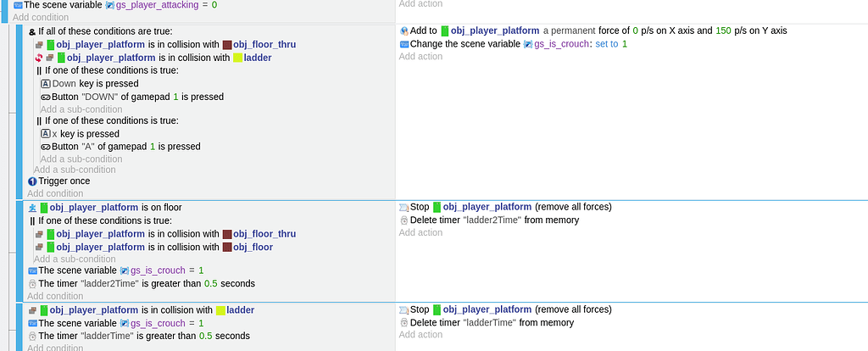Image resolution: width=868 pixels, height=351 pixels.
Task: Add condition below "Trigger once"
Action: (x=55, y=193)
